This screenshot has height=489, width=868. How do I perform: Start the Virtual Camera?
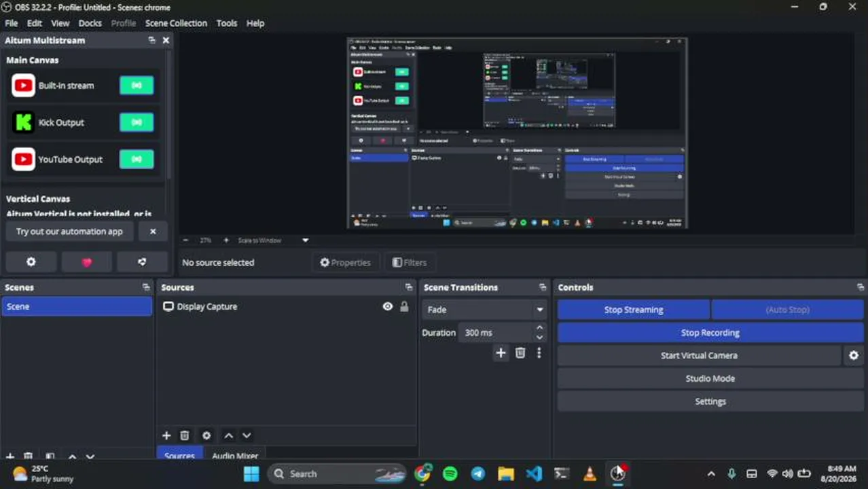point(699,355)
